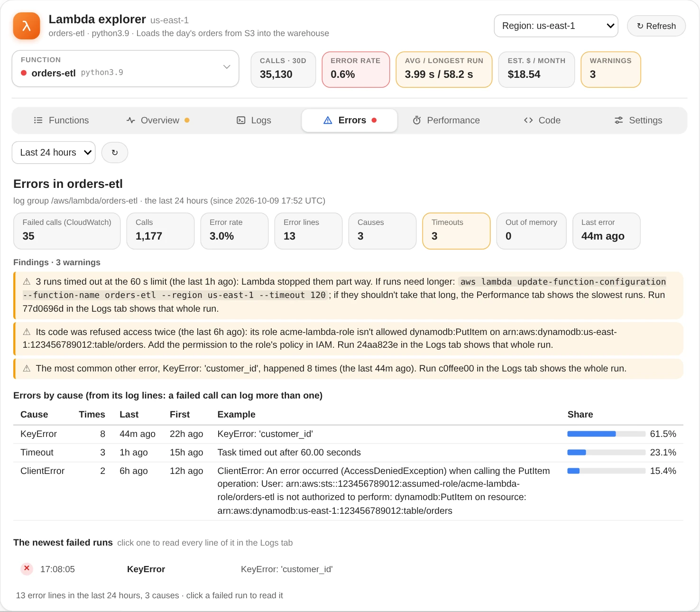Expand the orders-etl function selector
Image resolution: width=700 pixels, height=612 pixels.
125,69
